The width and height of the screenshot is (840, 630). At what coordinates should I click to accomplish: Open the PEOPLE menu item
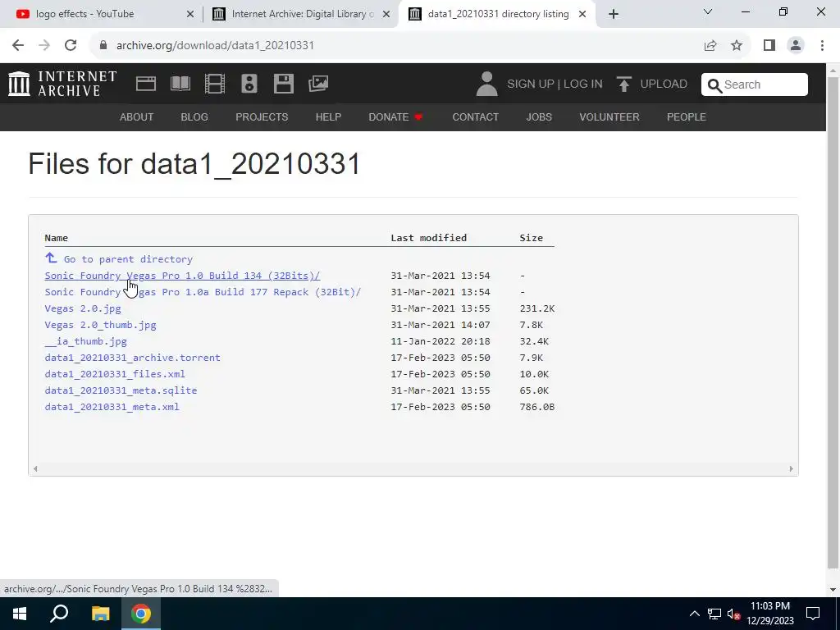(687, 116)
